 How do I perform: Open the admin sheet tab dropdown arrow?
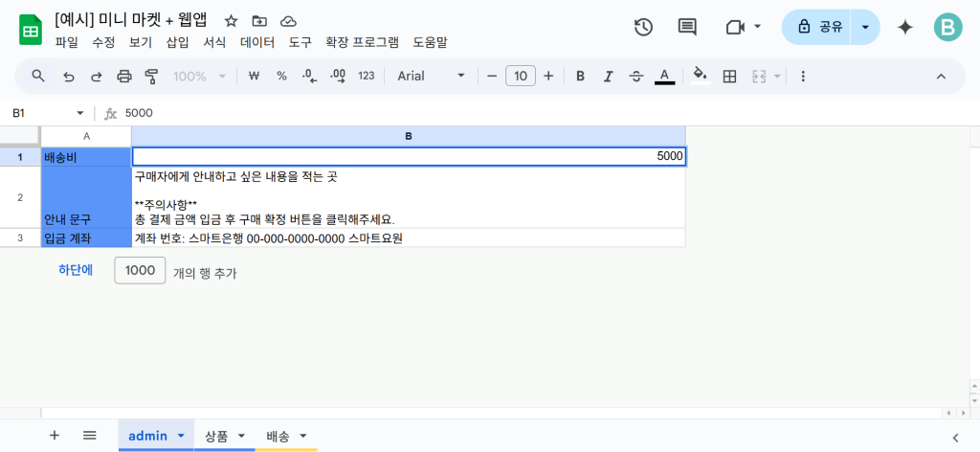(x=181, y=436)
